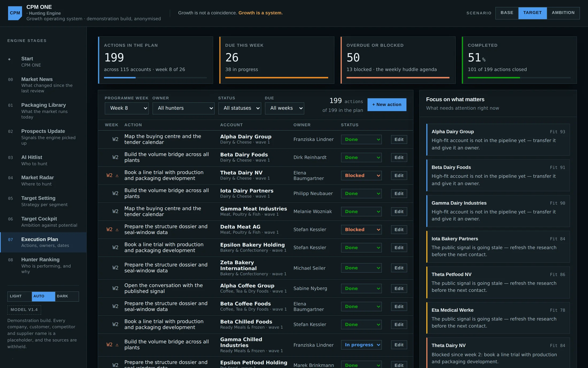
Task: Set theme to LIGHT
Action: coord(20,296)
